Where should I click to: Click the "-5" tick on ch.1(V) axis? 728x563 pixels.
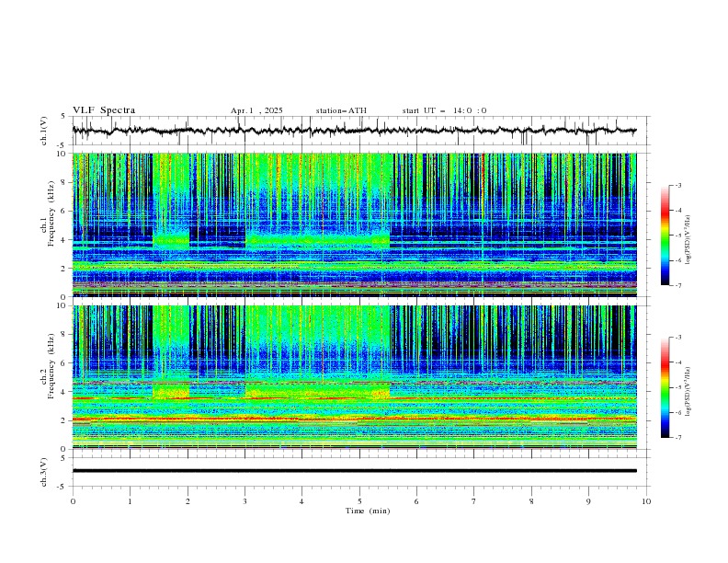click(63, 145)
